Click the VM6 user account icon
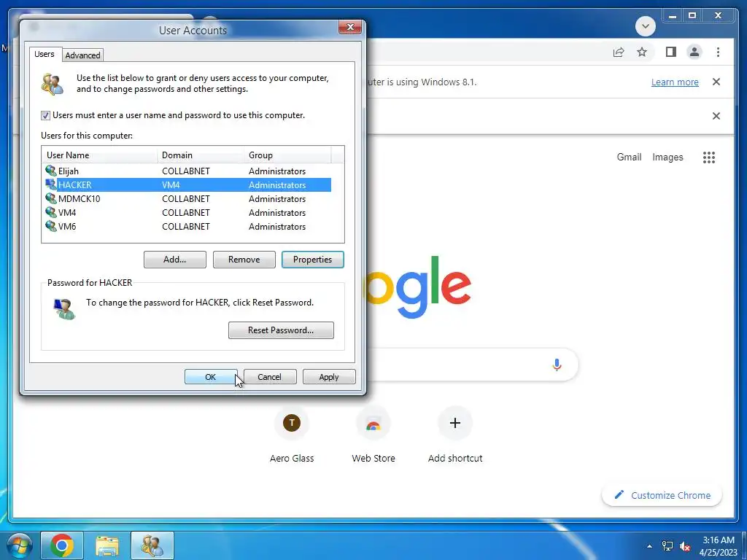This screenshot has width=747, height=560. [x=51, y=226]
